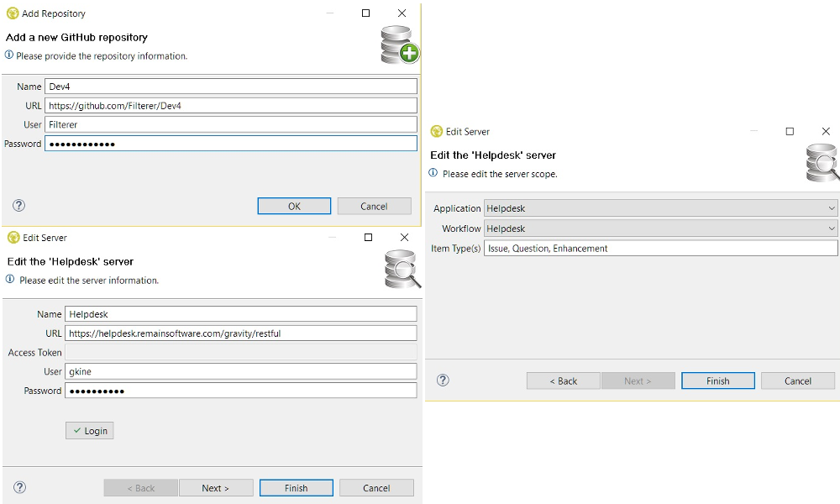Cancel the Add Repository dialog
The width and height of the screenshot is (840, 504).
[374, 206]
